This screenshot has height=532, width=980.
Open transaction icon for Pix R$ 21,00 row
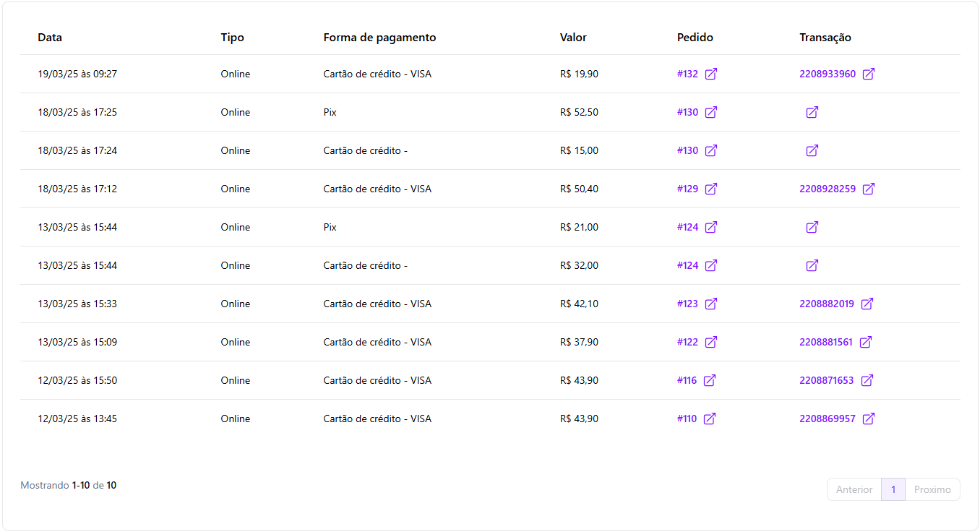(x=812, y=227)
